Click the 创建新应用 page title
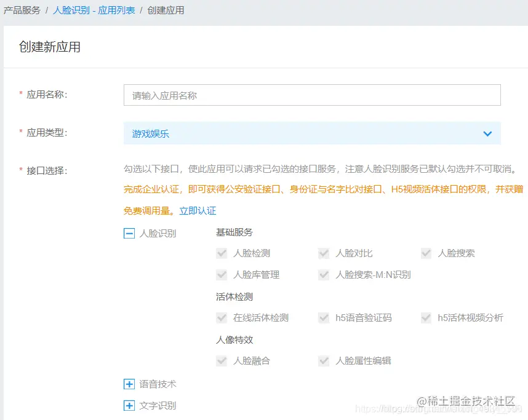Viewport: 528px width, 420px height. 50,47
